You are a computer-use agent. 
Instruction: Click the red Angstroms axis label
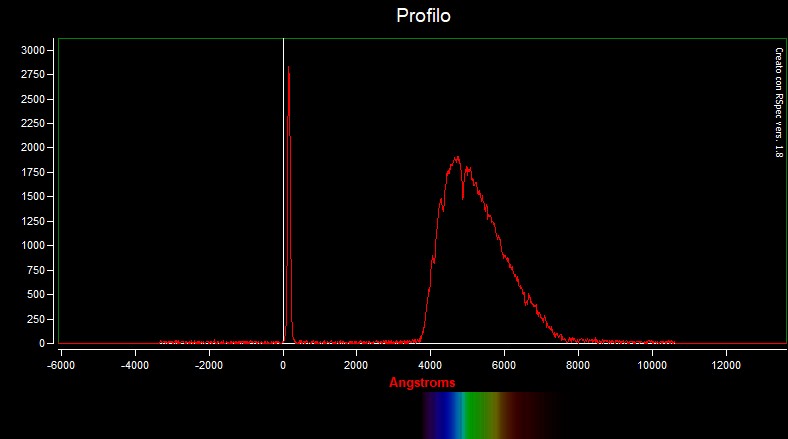coord(422,383)
